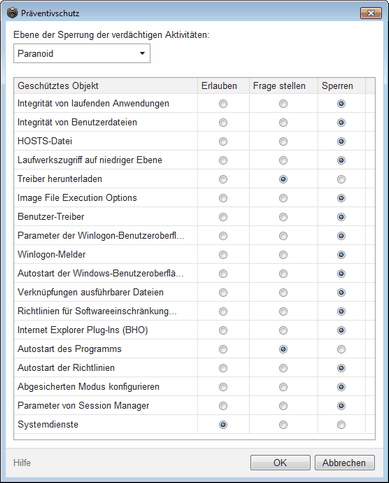Image resolution: width=389 pixels, height=483 pixels.
Task: Allow Integrität von laufenden Anwendungen
Action: (223, 104)
